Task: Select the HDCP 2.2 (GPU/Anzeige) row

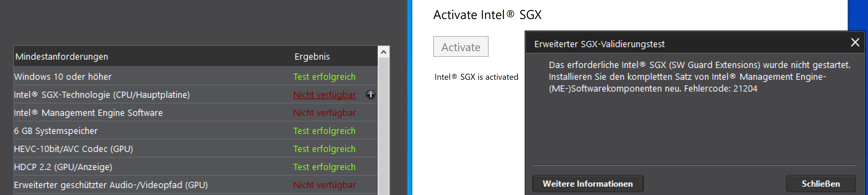Action: [x=195, y=167]
